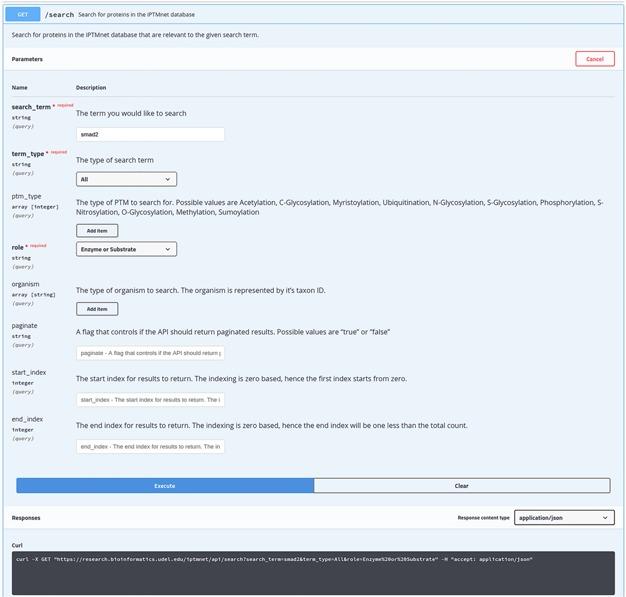The image size is (626, 597).
Task: Focus the search_term input containing smad2
Action: 150,134
